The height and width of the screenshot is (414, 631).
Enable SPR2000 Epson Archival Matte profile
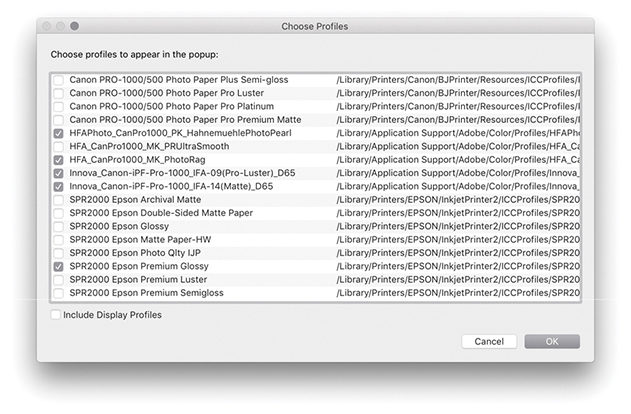tap(58, 200)
